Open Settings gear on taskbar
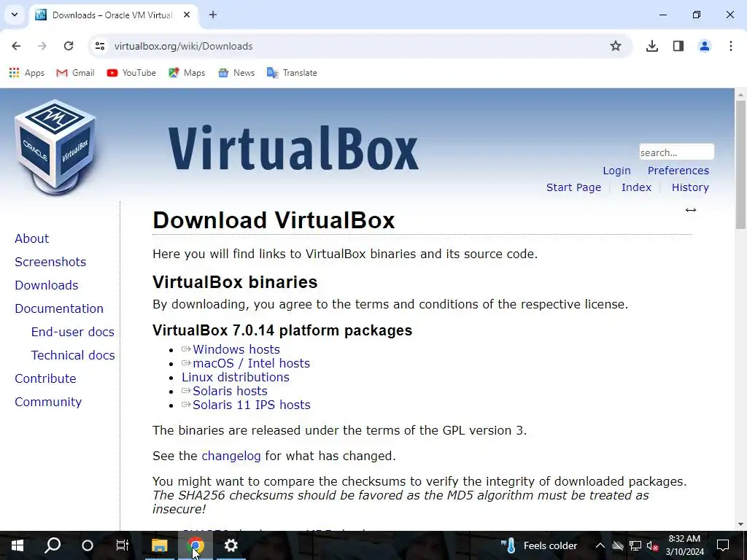The image size is (747, 560). pos(231,545)
